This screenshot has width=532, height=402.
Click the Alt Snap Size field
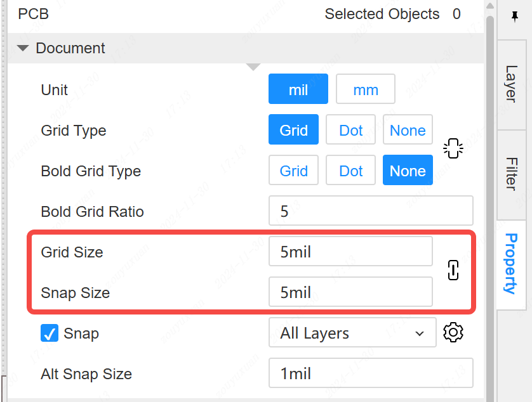click(x=371, y=373)
